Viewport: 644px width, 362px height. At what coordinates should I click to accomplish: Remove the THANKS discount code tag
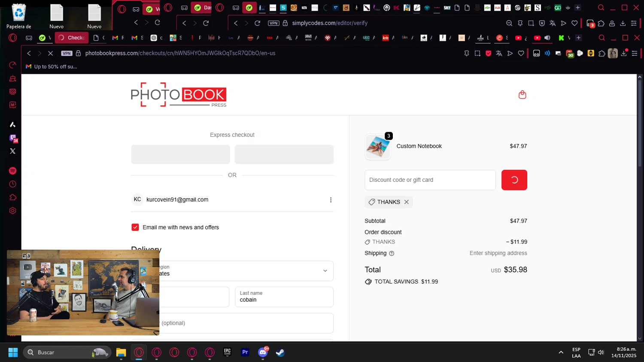tap(406, 202)
